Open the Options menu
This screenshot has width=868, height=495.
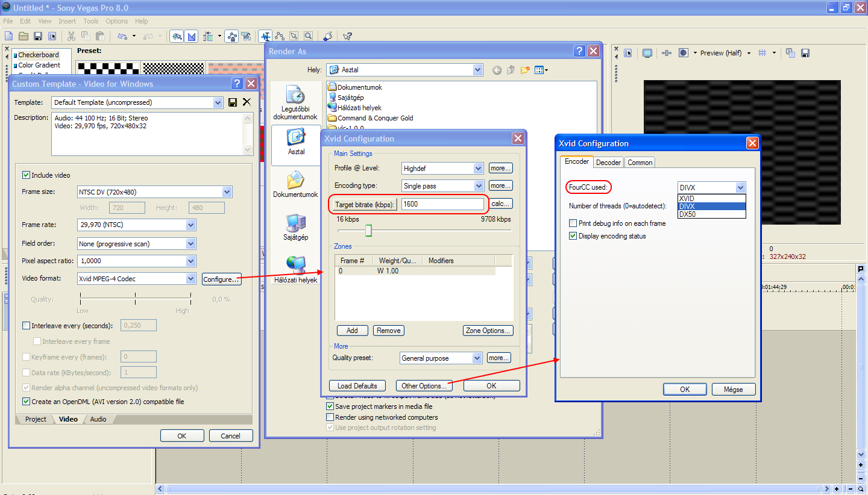tap(117, 21)
